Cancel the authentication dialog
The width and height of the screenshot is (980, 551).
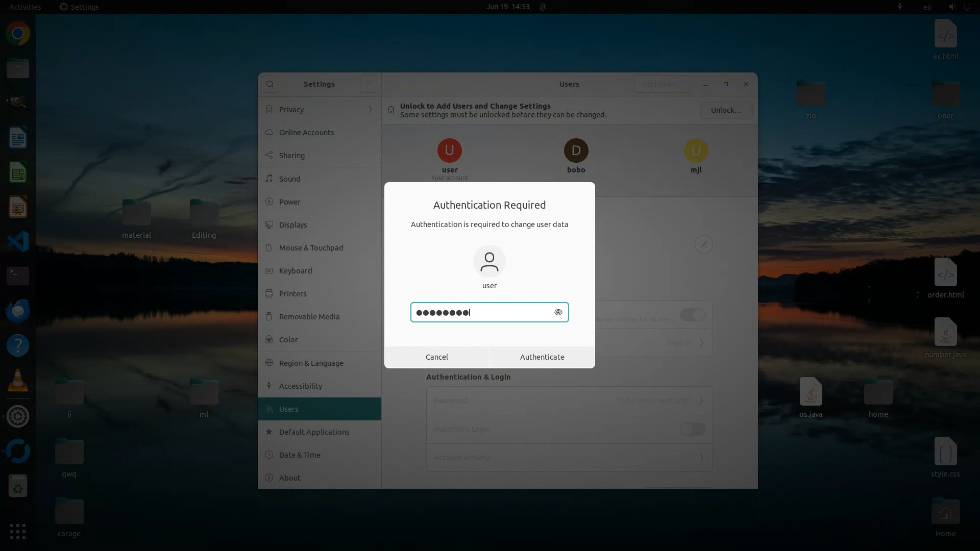[437, 357]
